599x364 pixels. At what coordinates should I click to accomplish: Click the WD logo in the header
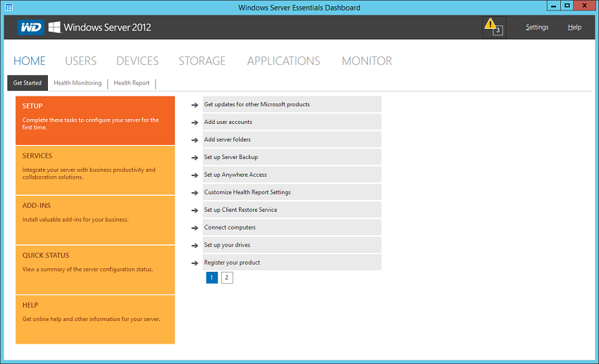click(x=30, y=27)
